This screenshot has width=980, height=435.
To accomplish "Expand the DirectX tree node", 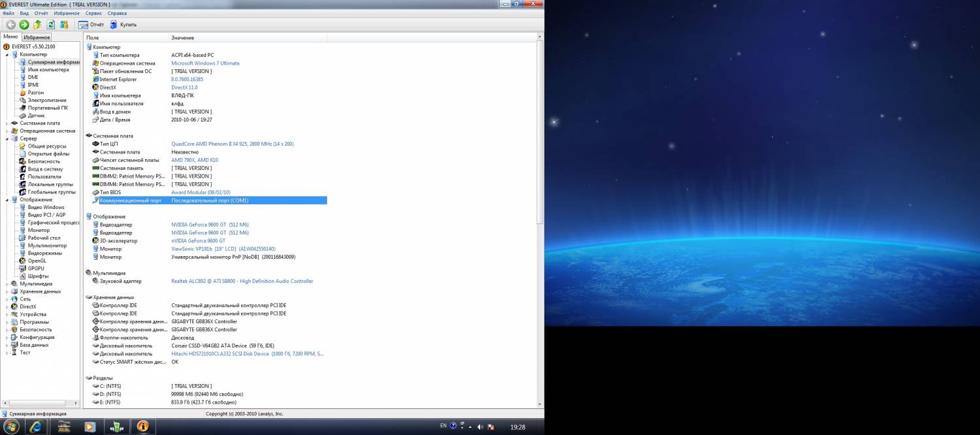I will tap(8, 306).
